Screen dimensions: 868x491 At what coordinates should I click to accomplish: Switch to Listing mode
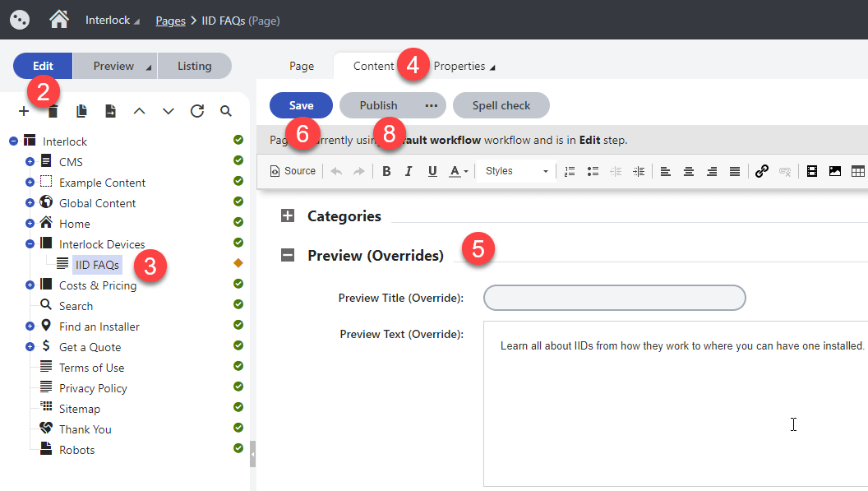194,66
